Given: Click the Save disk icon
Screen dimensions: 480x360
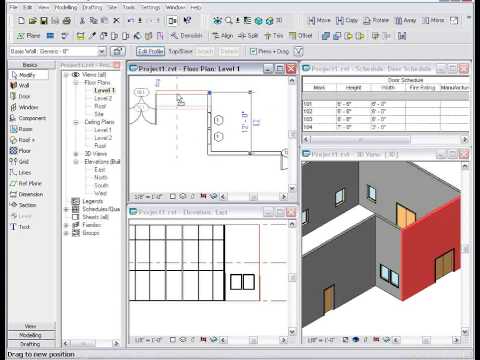Looking at the screenshot, I should pos(44,21).
